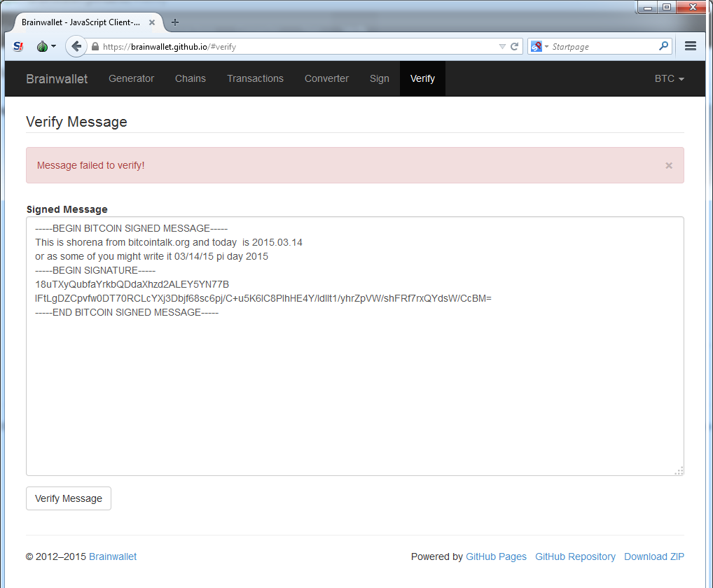Switch to the Sign tab
713x588 pixels.
coord(379,78)
